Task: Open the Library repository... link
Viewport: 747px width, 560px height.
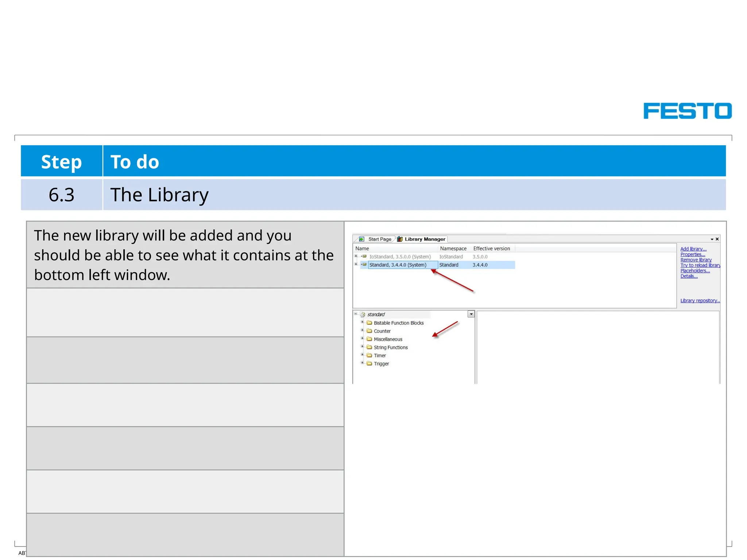Action: click(x=700, y=301)
